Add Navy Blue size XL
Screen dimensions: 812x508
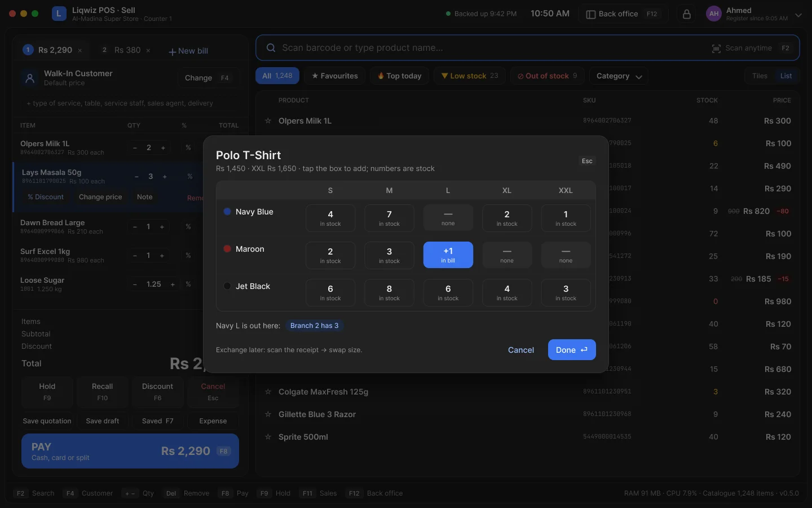pos(507,218)
